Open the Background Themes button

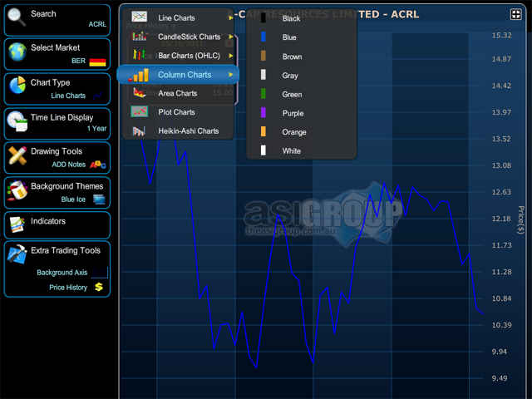coord(57,193)
